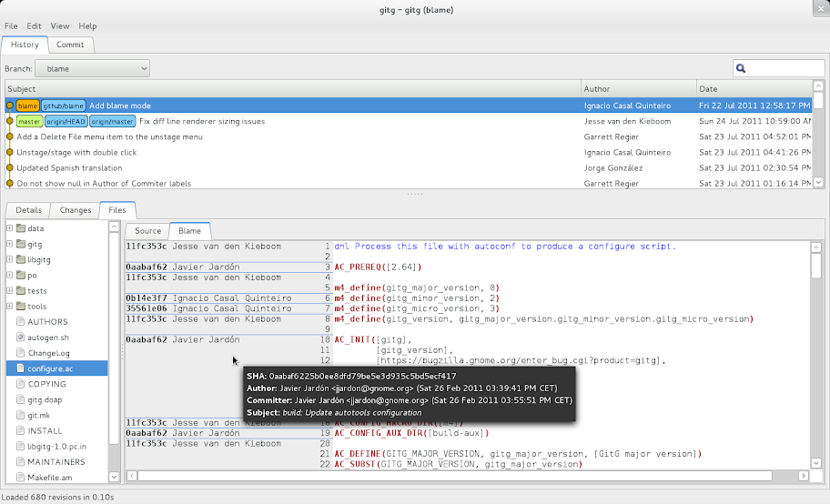Click the INSTALL file icon
The image size is (830, 504).
tap(21, 430)
